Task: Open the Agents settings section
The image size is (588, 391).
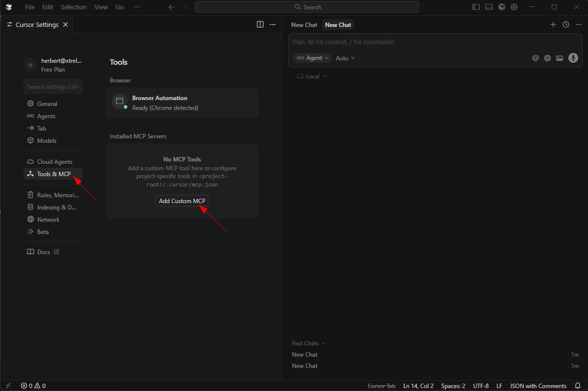Action: click(46, 116)
